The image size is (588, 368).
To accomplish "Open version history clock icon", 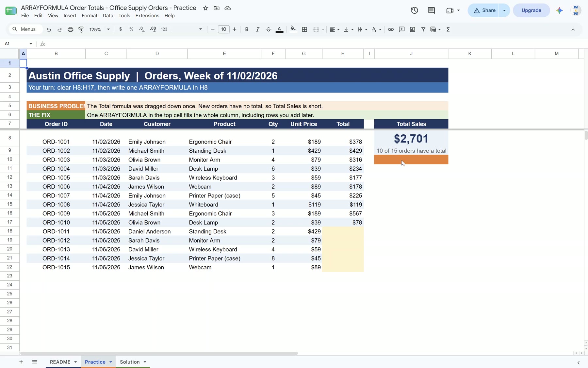I will [415, 10].
